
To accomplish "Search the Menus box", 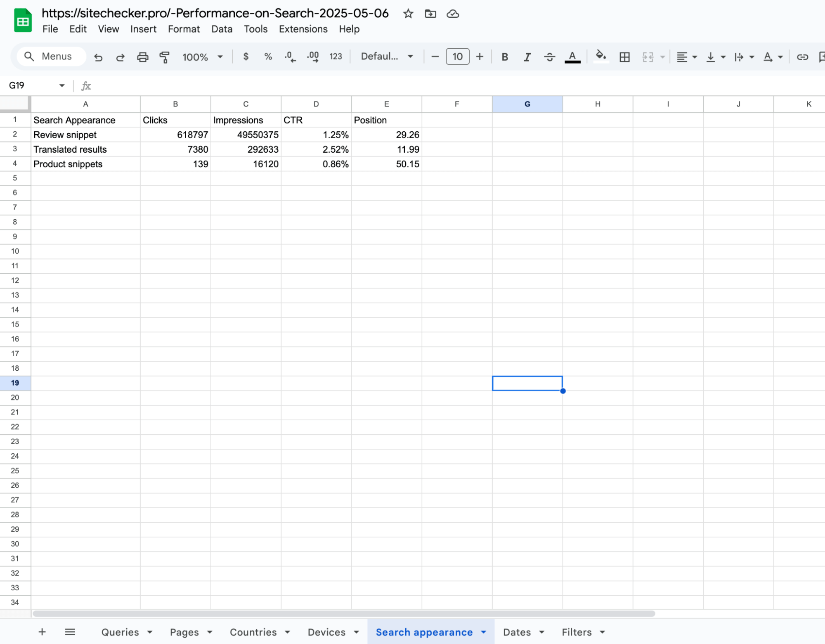I will coord(52,57).
